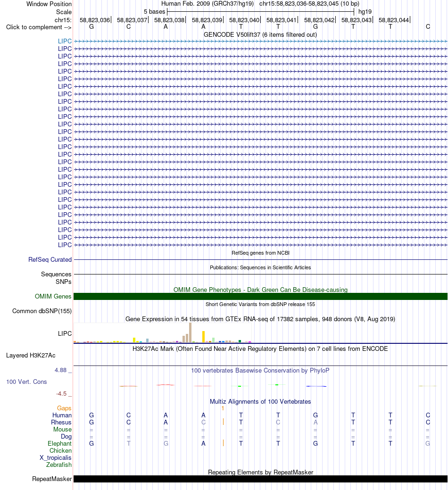Viewport: 448px width, 490px height.
Task: Click Multiz Alignments of 100 Vertebrates title
Action: pyautogui.click(x=260, y=401)
